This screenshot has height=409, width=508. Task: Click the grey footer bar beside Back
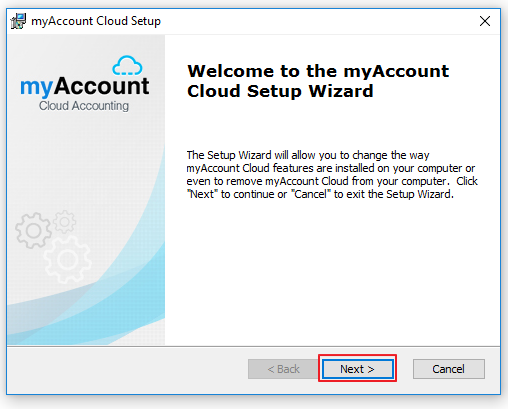pyautogui.click(x=127, y=369)
